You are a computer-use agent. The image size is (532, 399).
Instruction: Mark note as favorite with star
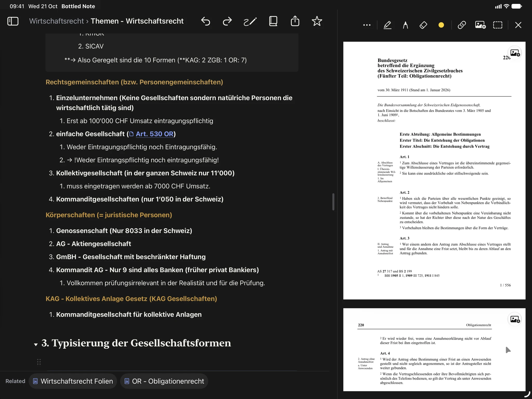(317, 21)
